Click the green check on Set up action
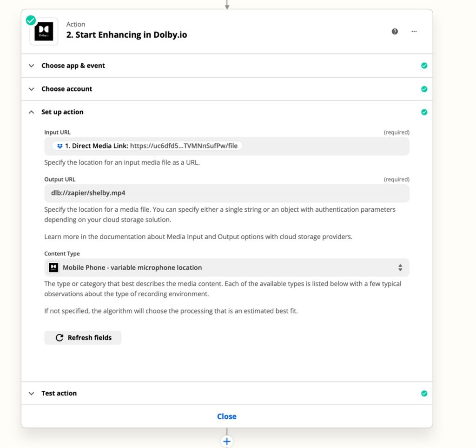This screenshot has height=448, width=476. (424, 112)
